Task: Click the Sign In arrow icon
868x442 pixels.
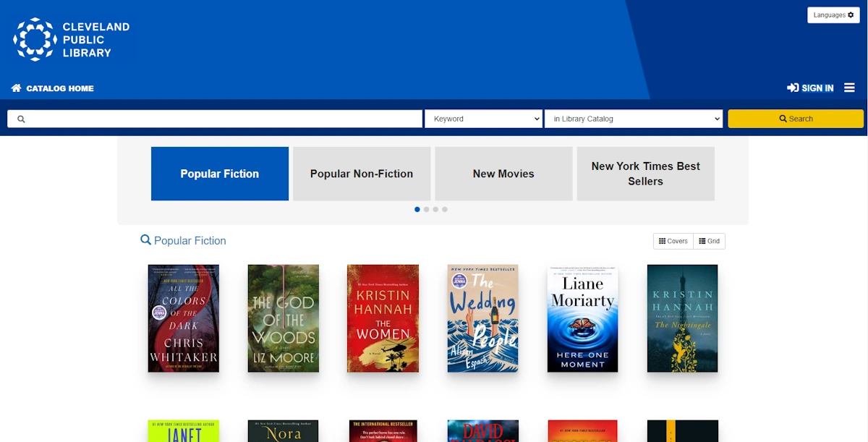Action: [x=793, y=88]
